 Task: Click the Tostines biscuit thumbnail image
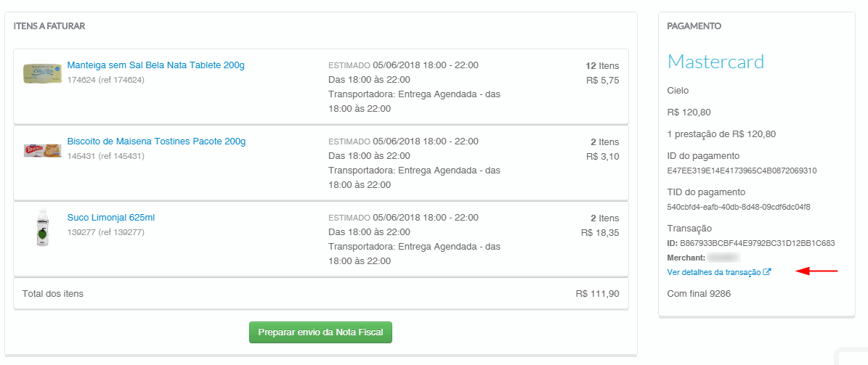(42, 150)
